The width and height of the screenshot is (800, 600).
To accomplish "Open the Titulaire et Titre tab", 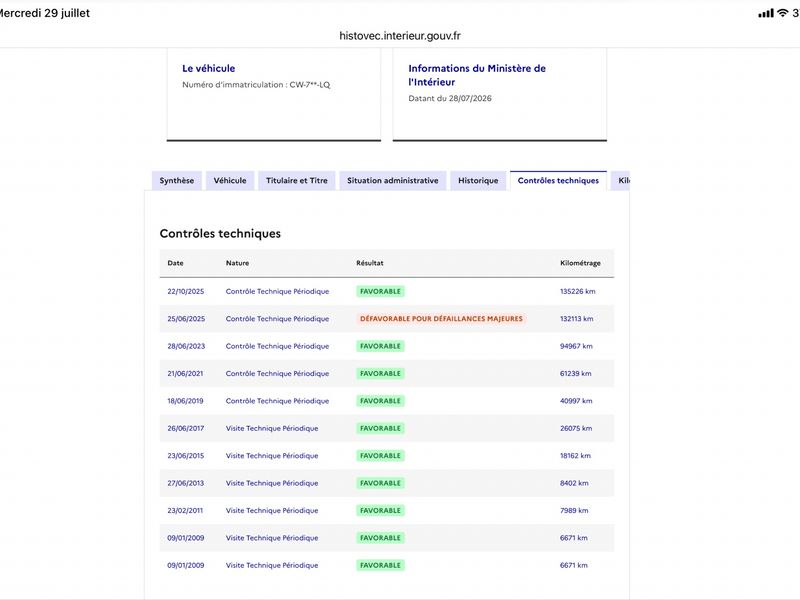I will tap(296, 181).
